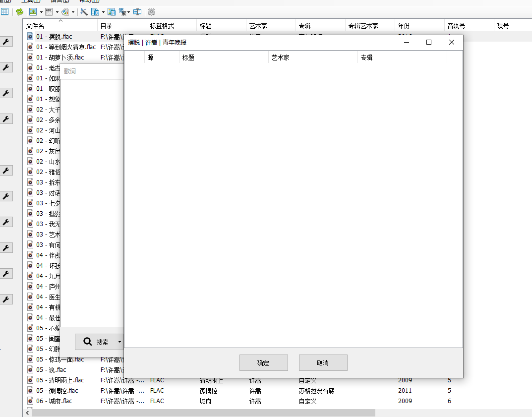Click the grid view icon in toolbar
Image resolution: width=532 pixels, height=417 pixels.
click(x=5, y=11)
